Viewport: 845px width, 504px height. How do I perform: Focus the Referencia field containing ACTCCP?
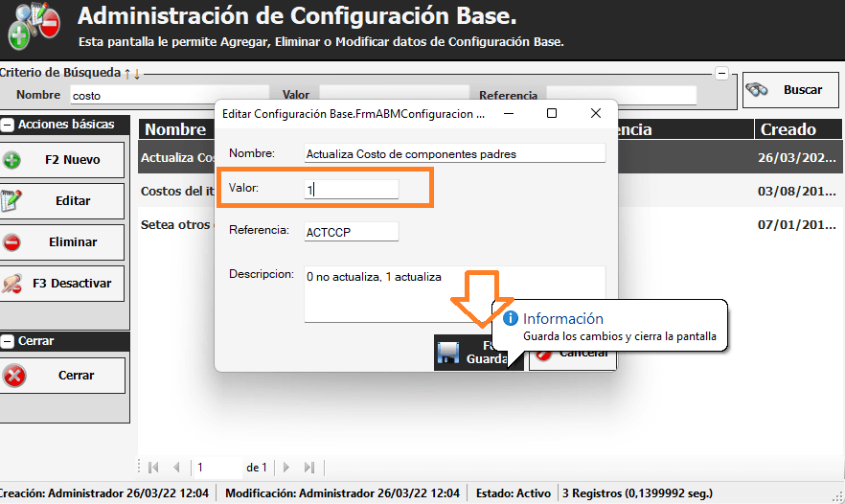351,231
